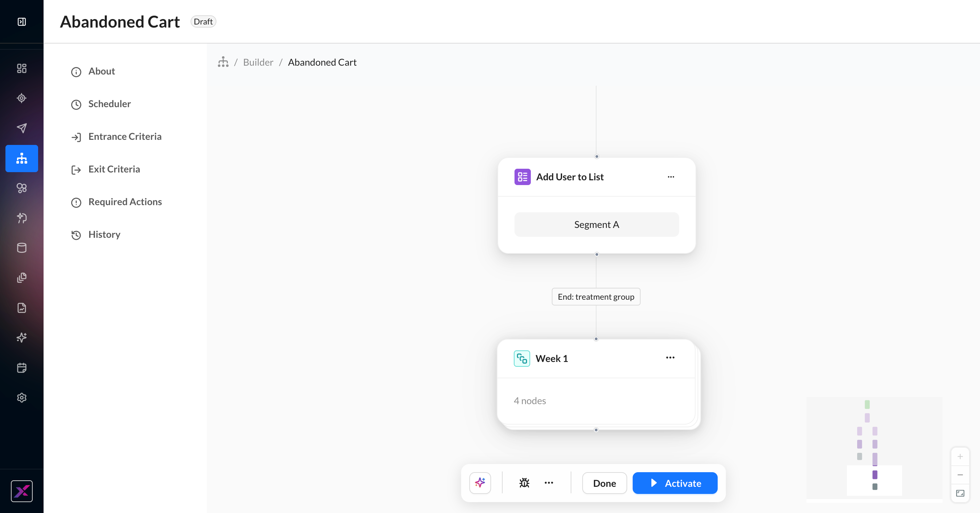Open the database cylinder icon
The width and height of the screenshot is (980, 513).
[22, 248]
